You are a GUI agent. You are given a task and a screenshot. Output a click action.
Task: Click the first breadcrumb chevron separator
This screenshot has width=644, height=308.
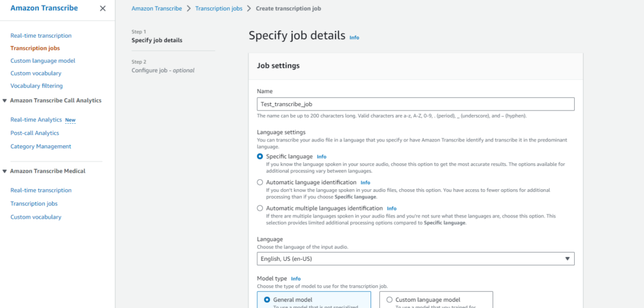pyautogui.click(x=189, y=8)
